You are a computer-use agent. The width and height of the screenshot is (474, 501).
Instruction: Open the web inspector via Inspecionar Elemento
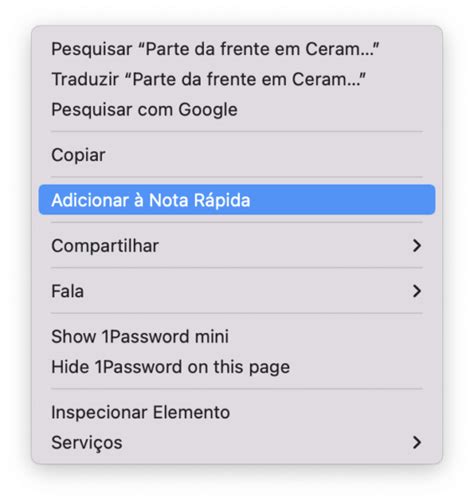(237, 412)
